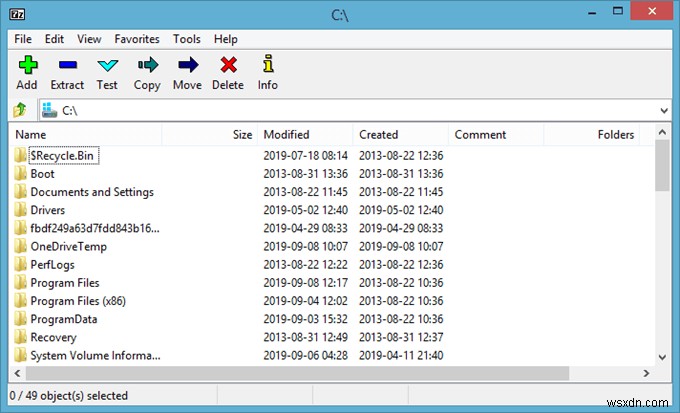Screen dimensions: 680x413
Task: Click the Recovery folder icon
Action: [20, 337]
